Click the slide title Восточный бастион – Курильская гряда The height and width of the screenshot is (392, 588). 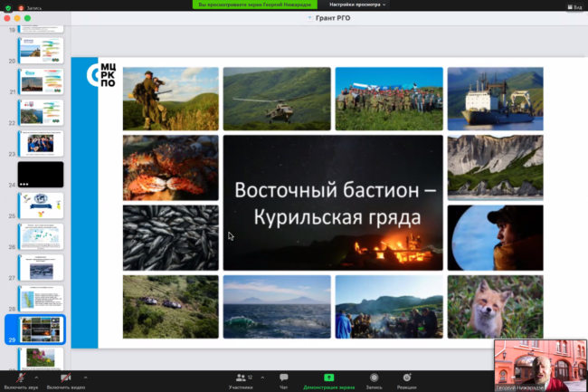click(x=336, y=204)
